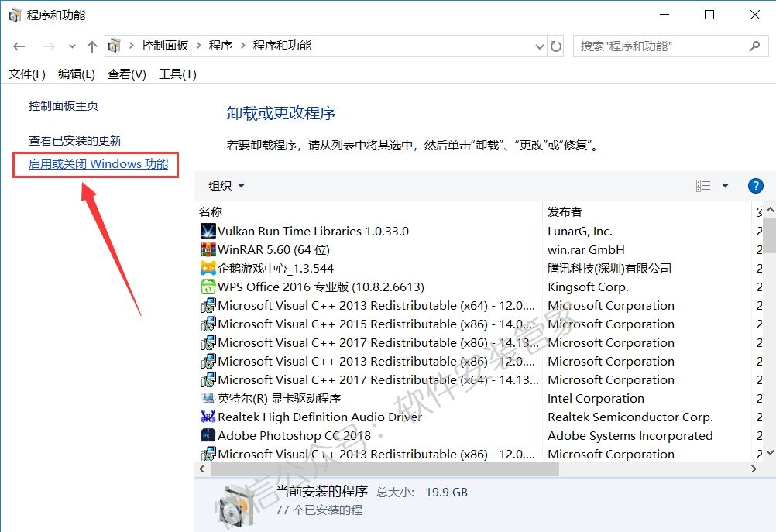Viewport: 776px width, 532px height.
Task: Open the 组织 dropdown menu
Action: click(x=226, y=186)
